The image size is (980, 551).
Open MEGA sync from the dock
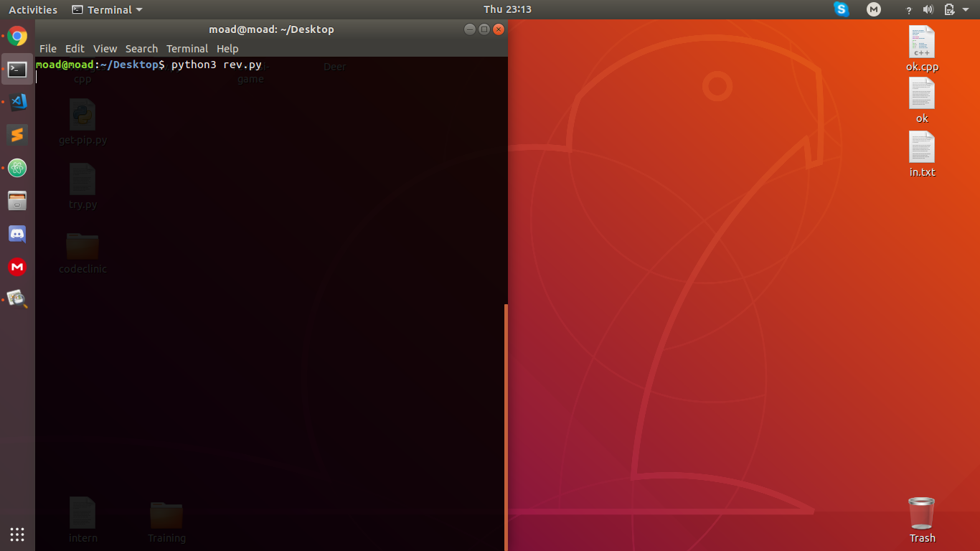(17, 267)
